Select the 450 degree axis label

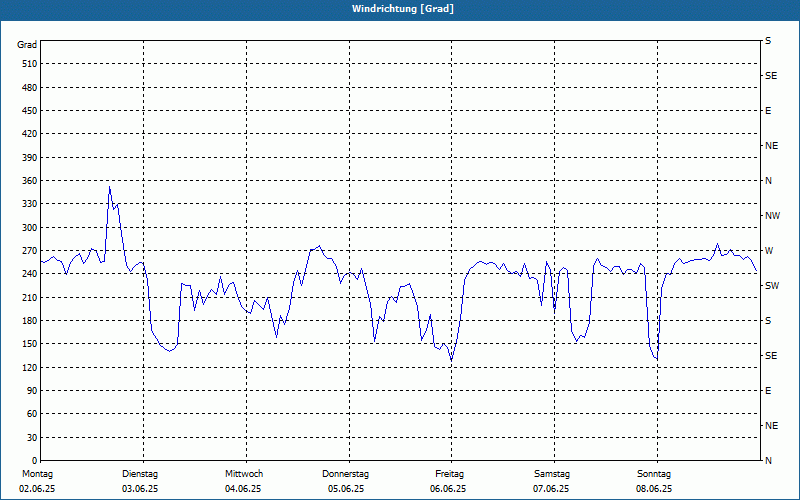click(30, 111)
